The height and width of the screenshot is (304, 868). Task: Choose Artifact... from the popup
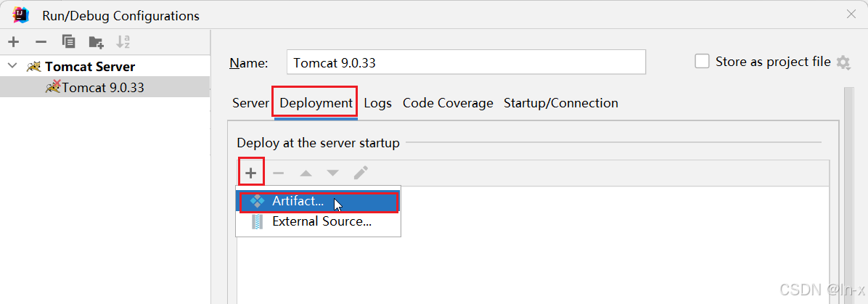pyautogui.click(x=319, y=202)
